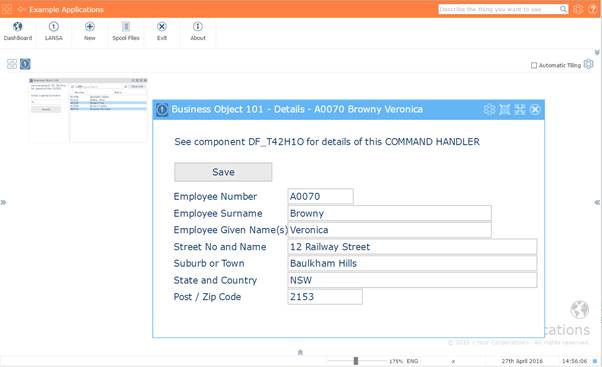Close the Business Object 101 Details window
Screen dimensions: 602x367
pyautogui.click(x=535, y=109)
